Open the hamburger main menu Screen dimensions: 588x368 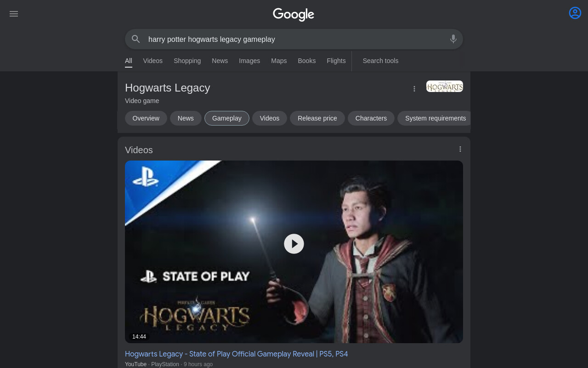click(14, 14)
